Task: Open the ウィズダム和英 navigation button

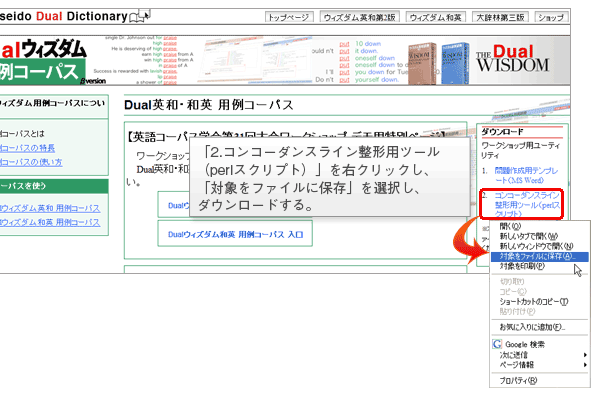Action: pyautogui.click(x=435, y=17)
